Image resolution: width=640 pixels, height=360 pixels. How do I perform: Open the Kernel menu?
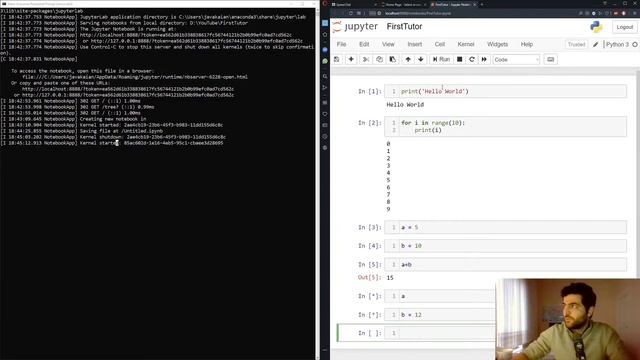coord(466,44)
